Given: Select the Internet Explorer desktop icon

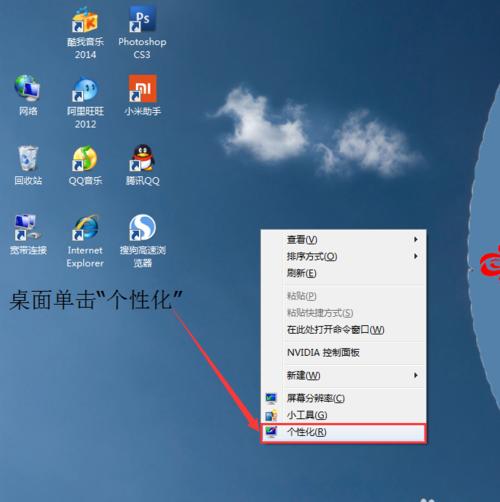Looking at the screenshot, I should 85,228.
